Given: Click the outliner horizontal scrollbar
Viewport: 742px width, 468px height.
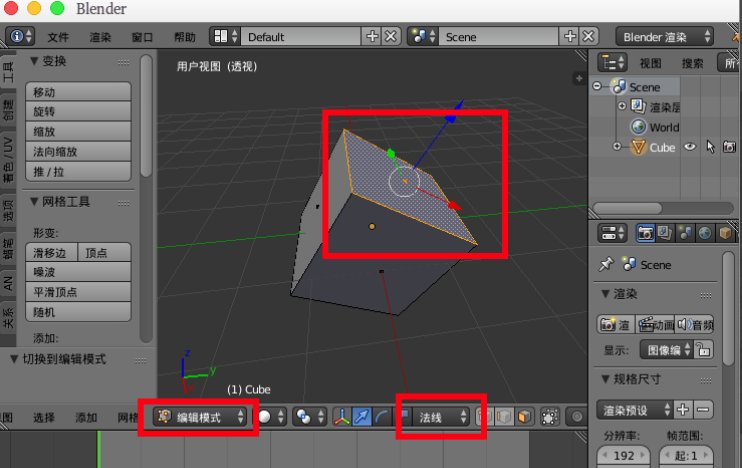Looking at the screenshot, I should click(640, 208).
